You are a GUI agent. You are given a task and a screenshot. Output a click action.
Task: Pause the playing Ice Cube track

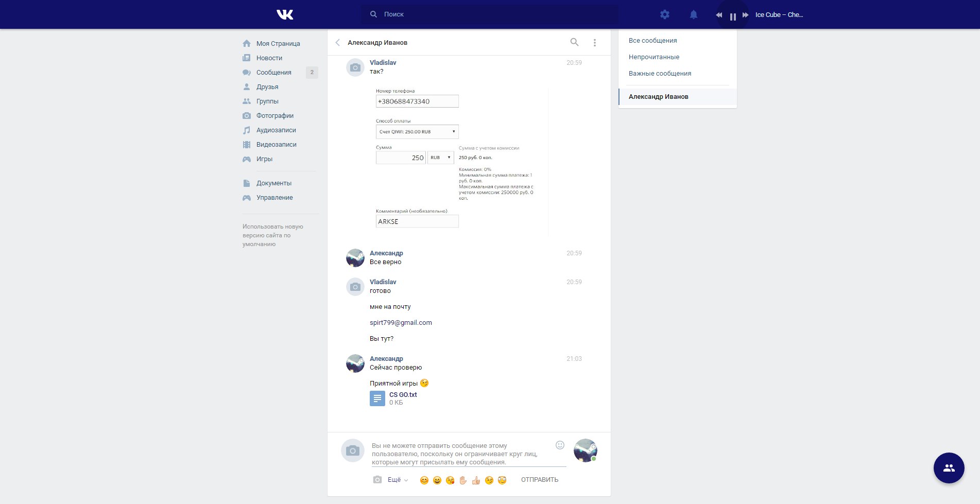(x=732, y=15)
